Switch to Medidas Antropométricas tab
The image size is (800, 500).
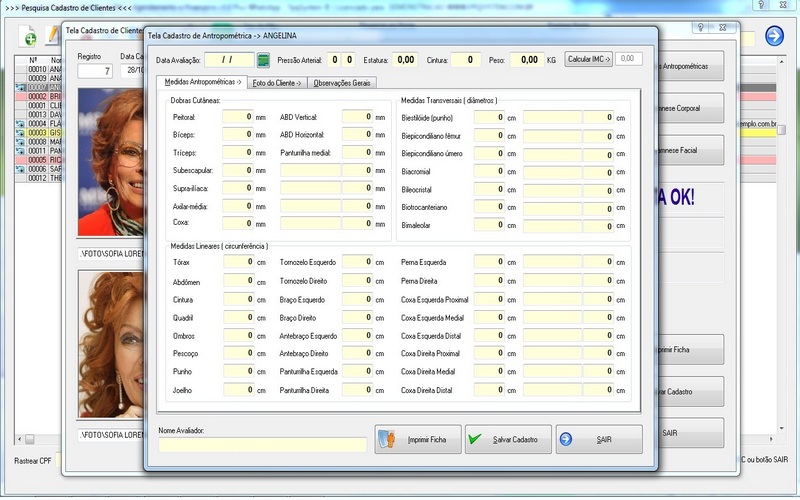(203, 82)
